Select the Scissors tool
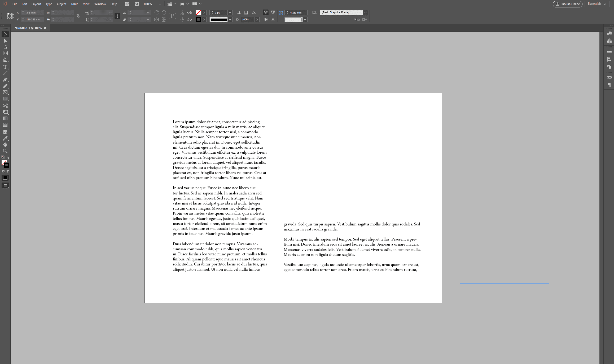 pos(5,106)
